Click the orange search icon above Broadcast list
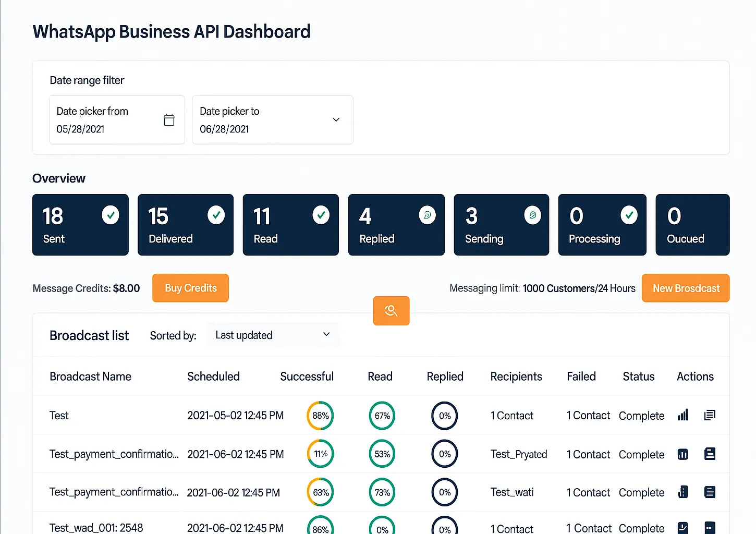This screenshot has width=756, height=534. pos(391,311)
